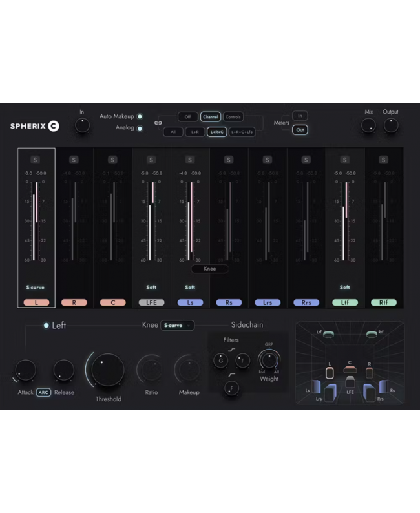
Task: Click the Output knob
Action: [x=391, y=125]
